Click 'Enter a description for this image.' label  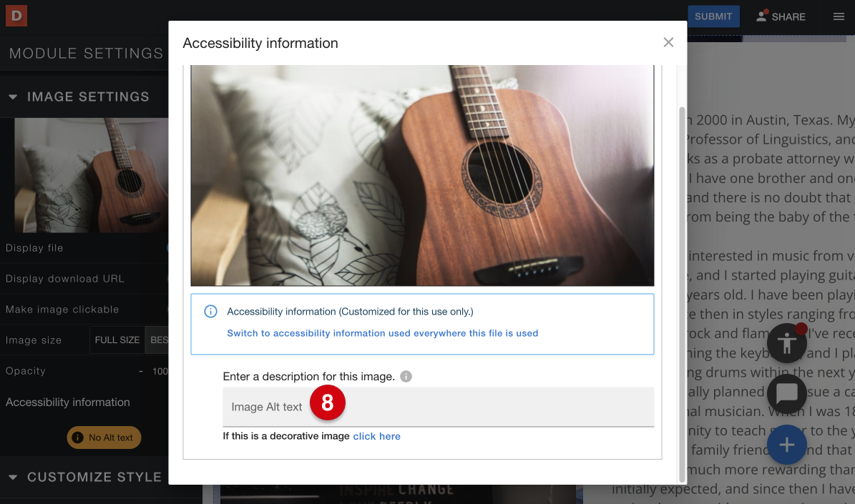pyautogui.click(x=308, y=377)
